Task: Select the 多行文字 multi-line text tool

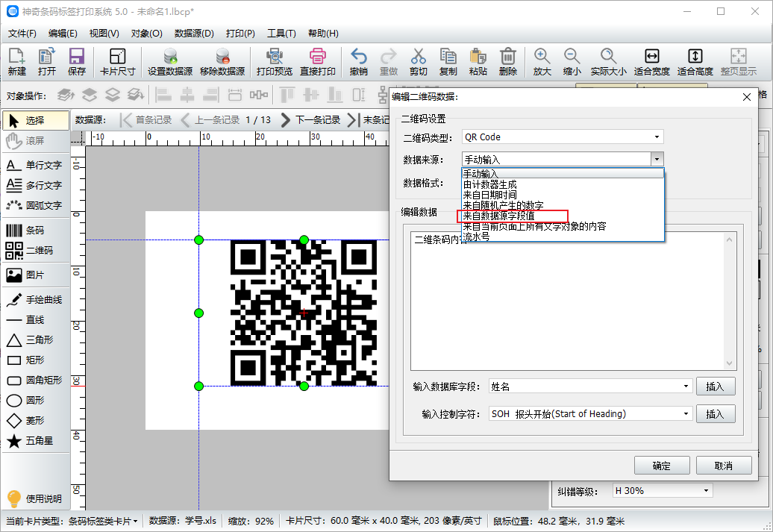Action: coord(36,185)
